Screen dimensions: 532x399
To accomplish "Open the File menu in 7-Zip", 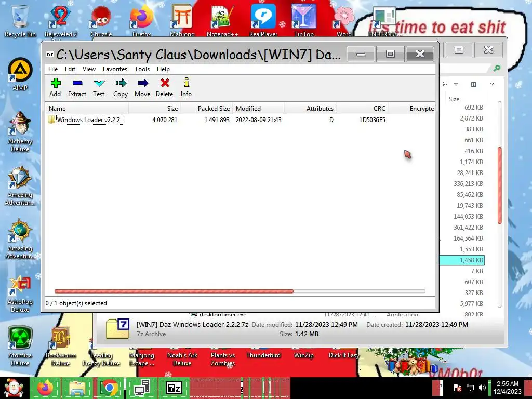I will pos(53,69).
